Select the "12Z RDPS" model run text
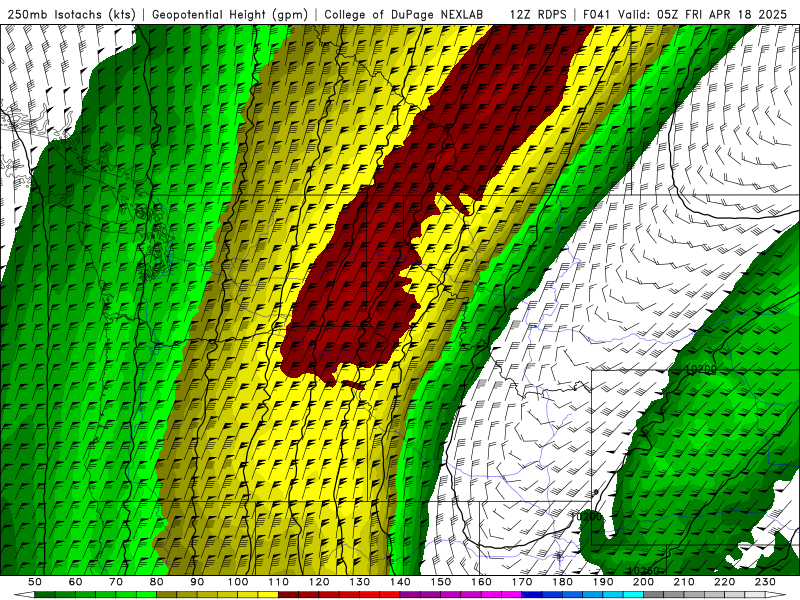This screenshot has width=800, height=600. click(x=538, y=14)
